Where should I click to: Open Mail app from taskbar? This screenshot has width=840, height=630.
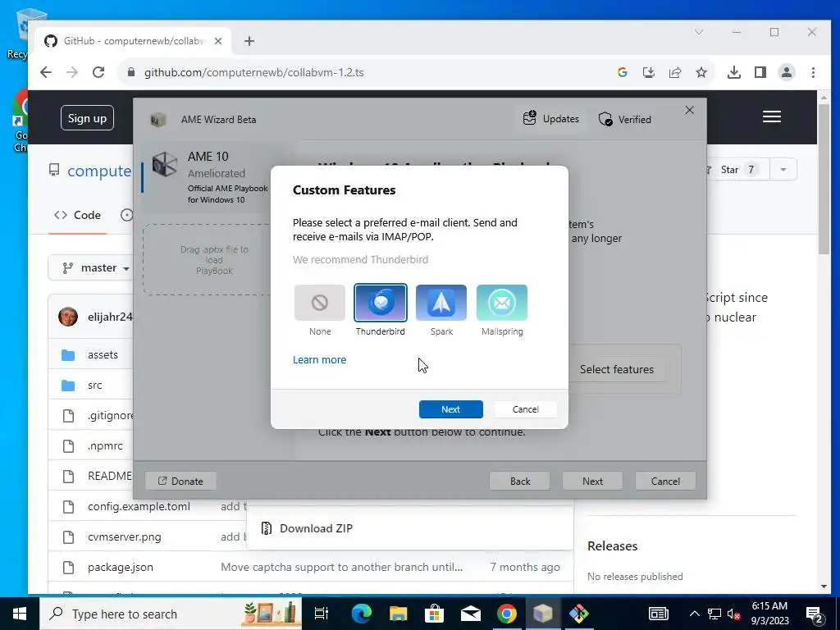[470, 614]
